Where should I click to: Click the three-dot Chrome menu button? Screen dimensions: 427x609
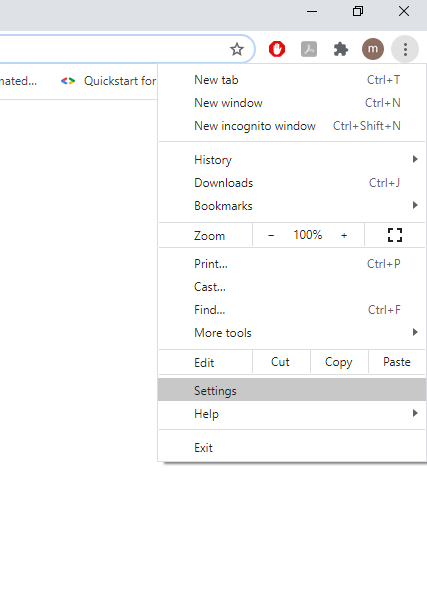(405, 49)
